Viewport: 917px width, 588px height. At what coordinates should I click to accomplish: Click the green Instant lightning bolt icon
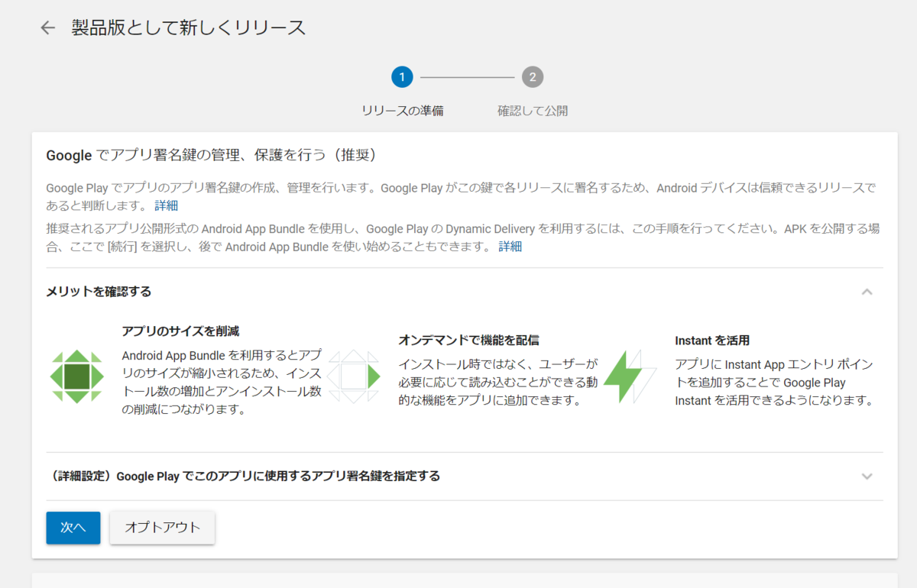[630, 376]
